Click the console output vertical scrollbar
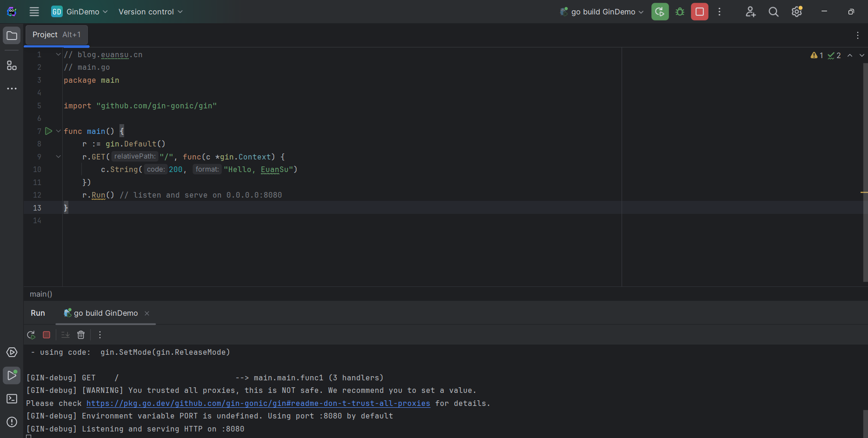This screenshot has width=868, height=438. pyautogui.click(x=865, y=423)
